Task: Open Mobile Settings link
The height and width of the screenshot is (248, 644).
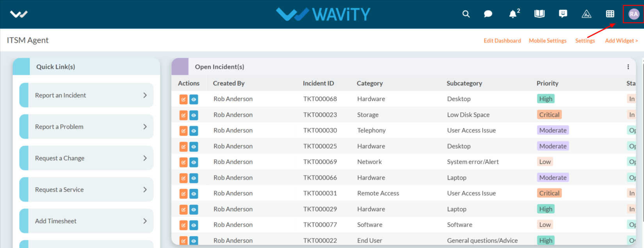Action: pos(548,41)
